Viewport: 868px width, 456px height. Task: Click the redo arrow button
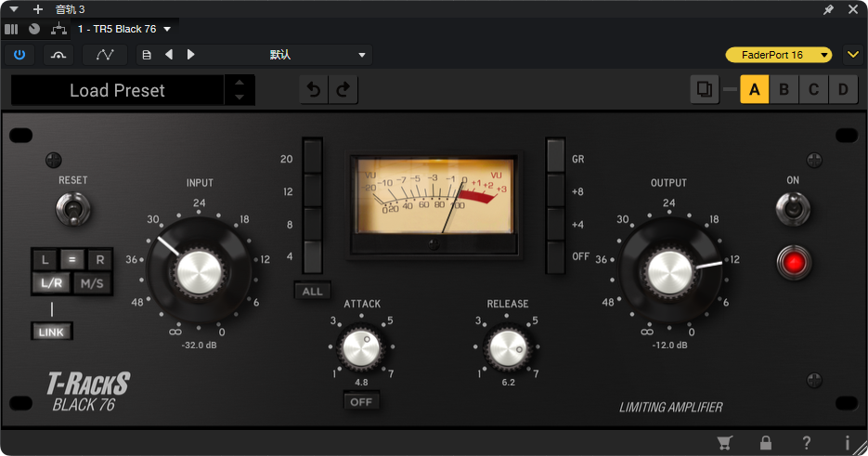[x=343, y=90]
